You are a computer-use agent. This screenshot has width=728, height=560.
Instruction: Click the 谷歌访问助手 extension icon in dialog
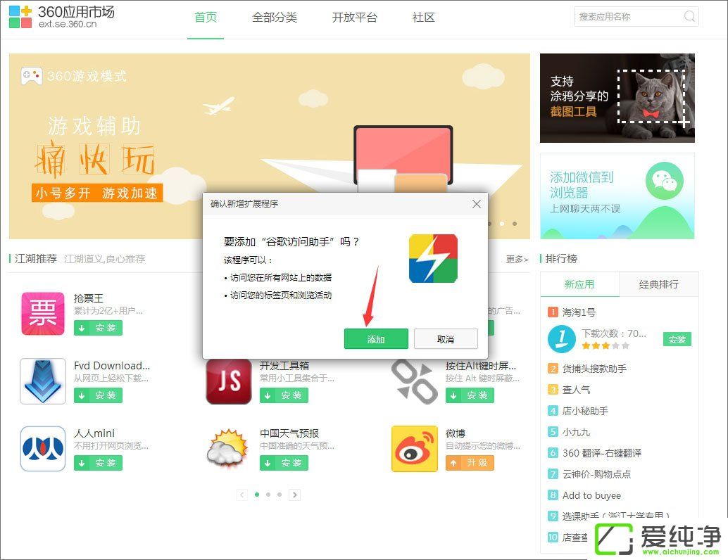coord(433,258)
